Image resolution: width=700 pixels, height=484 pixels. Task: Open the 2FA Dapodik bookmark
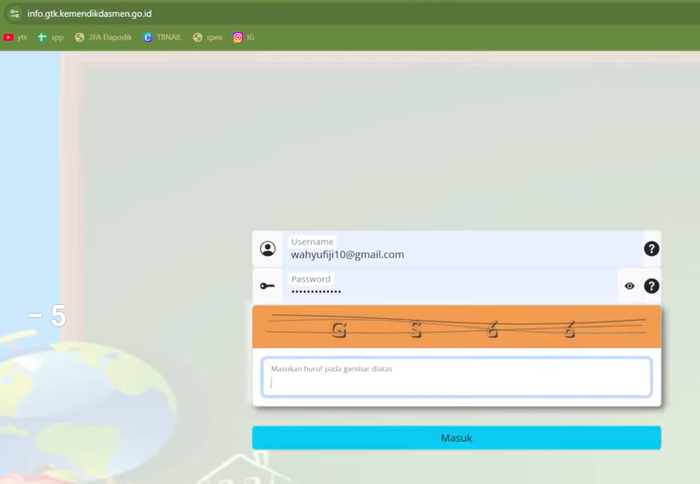tap(103, 37)
